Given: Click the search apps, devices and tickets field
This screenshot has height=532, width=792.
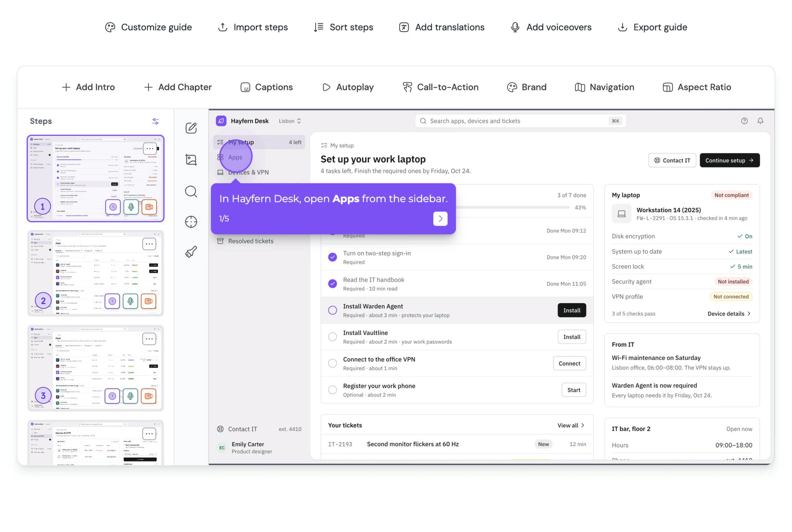Looking at the screenshot, I should point(520,121).
